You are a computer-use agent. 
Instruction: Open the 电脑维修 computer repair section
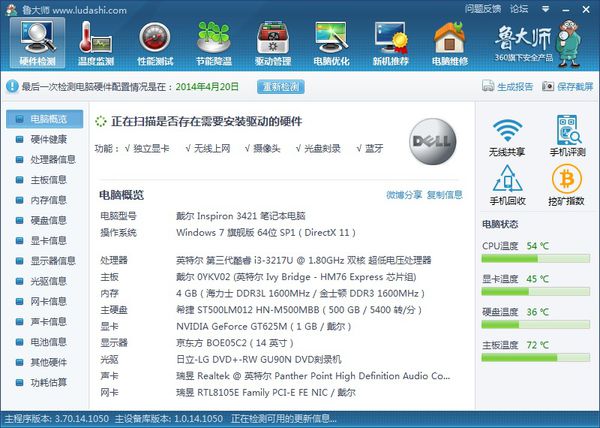(x=449, y=42)
